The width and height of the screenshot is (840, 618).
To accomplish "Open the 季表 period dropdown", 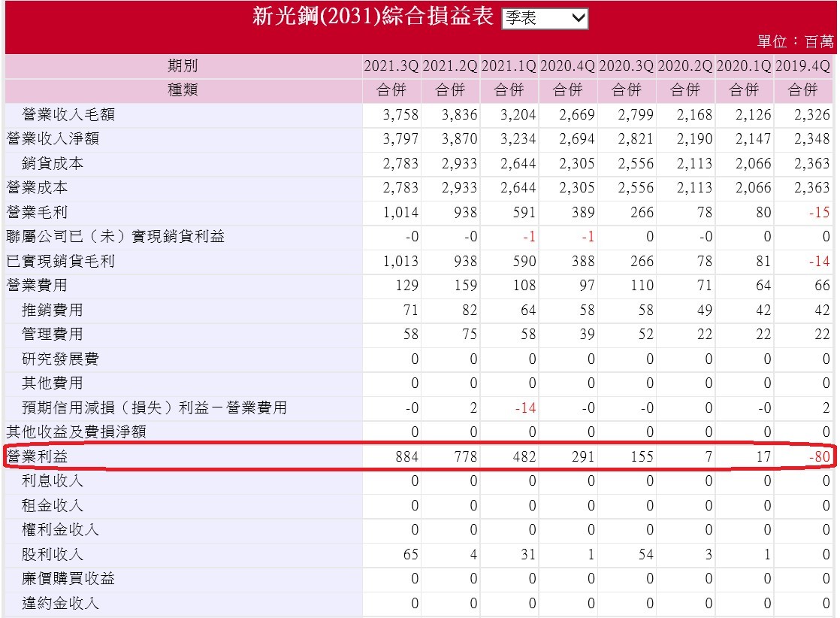I will [545, 18].
